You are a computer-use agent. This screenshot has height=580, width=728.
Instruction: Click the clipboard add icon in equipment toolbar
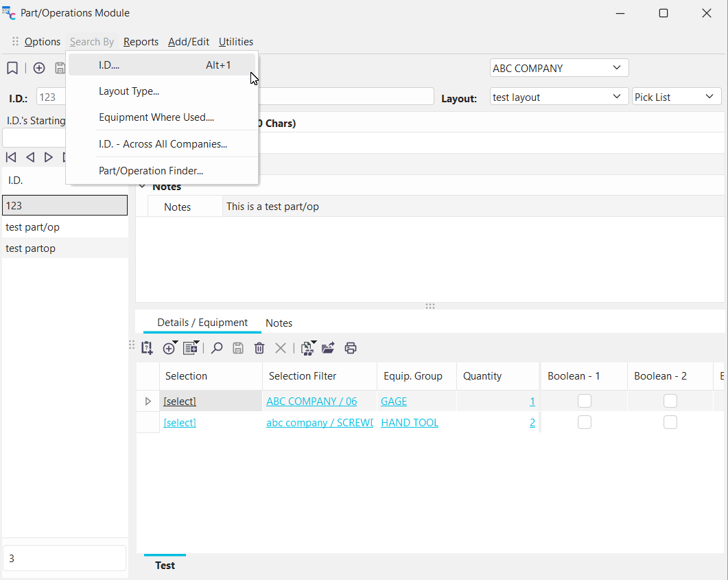[147, 348]
